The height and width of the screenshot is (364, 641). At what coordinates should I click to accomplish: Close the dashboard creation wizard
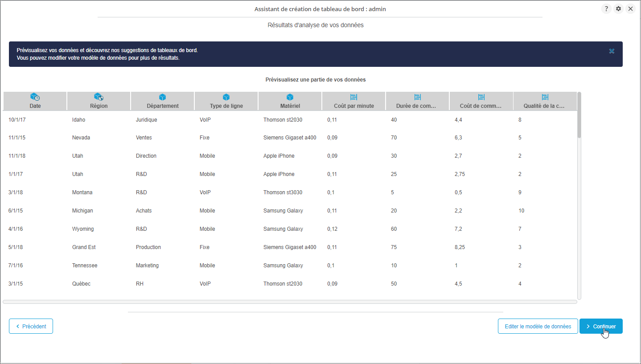point(630,9)
